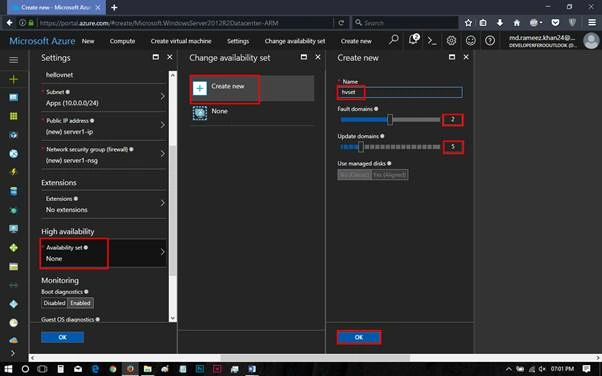Open the Storage accounts icon in sidebar

tap(13, 267)
